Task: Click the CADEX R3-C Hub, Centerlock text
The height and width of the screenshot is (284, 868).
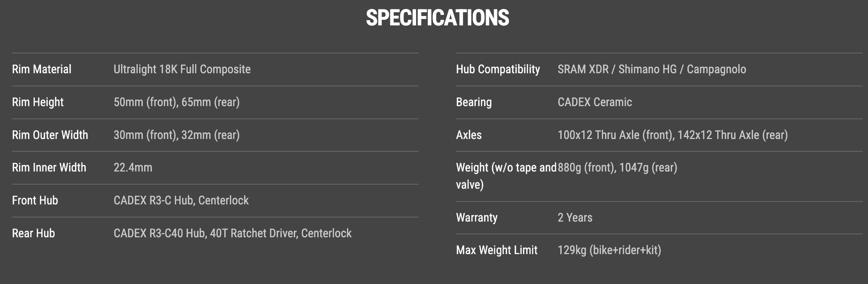Action: coord(181,200)
